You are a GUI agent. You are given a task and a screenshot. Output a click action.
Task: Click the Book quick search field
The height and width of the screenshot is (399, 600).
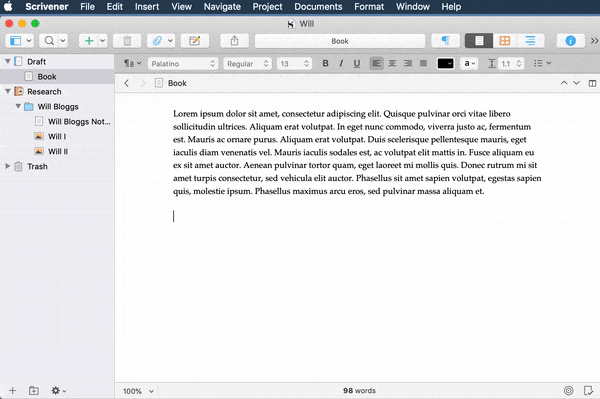[340, 41]
